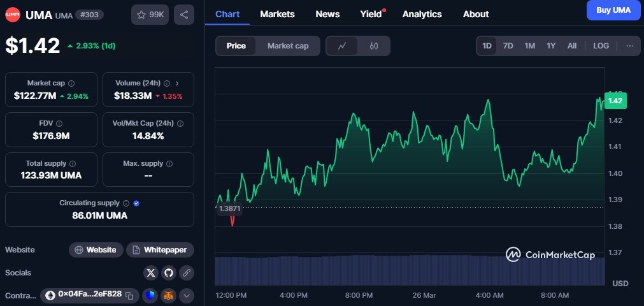
Task: Open chart more options ellipsis
Action: 630,46
